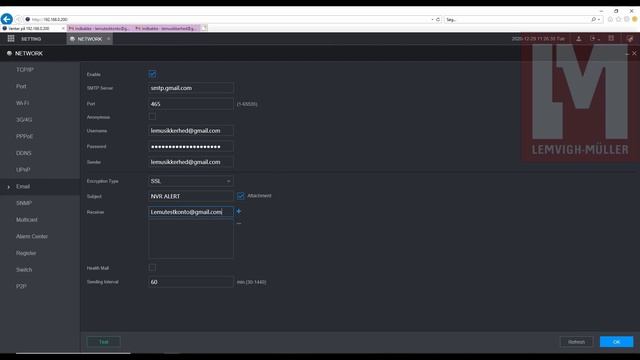Click the browser address bar
This screenshot has width=640, height=360.
pyautogui.click(x=229, y=19)
